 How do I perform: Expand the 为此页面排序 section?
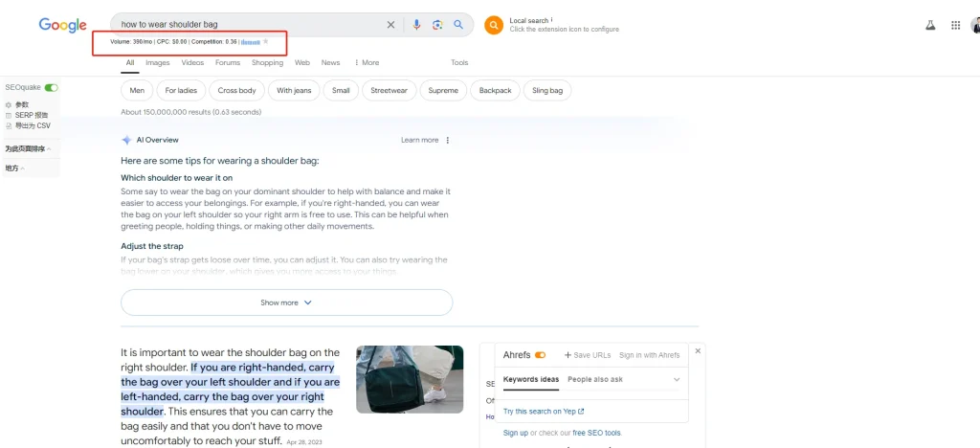28,148
